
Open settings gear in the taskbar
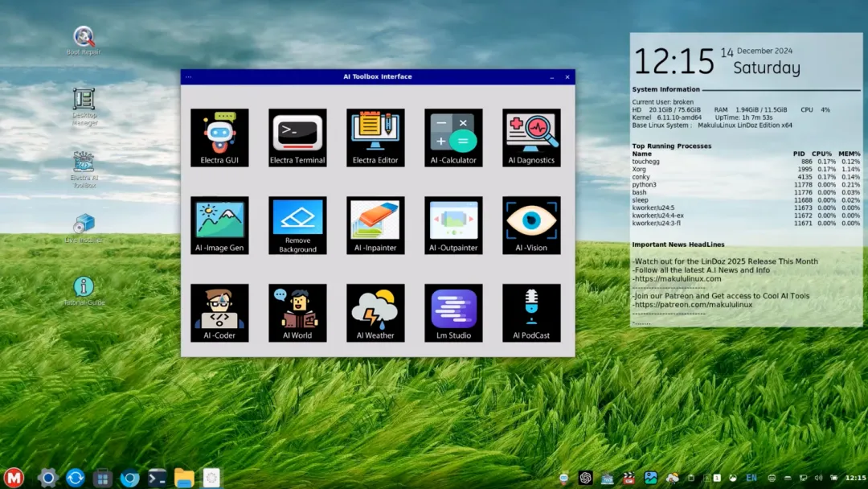click(x=47, y=478)
